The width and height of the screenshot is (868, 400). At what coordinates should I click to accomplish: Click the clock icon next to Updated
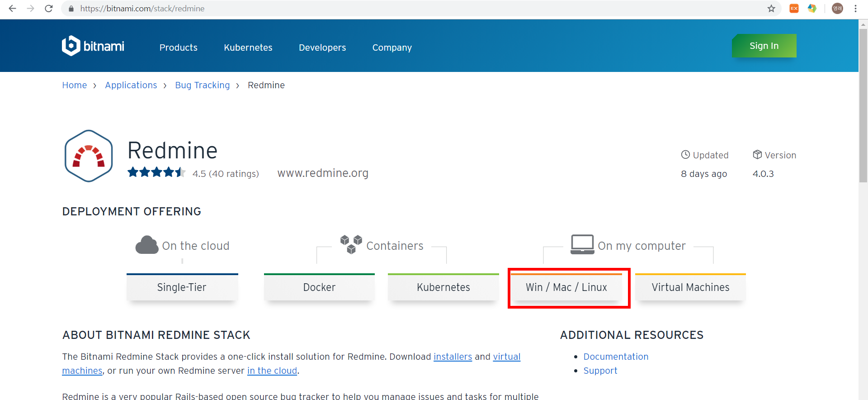pyautogui.click(x=685, y=155)
